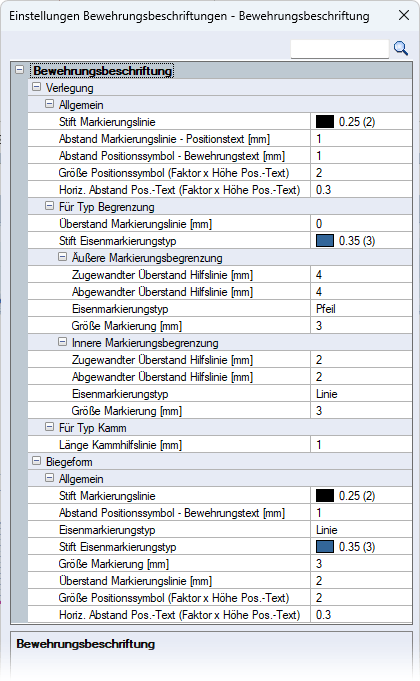Open blue Stift Eisenmarkierungstyp swatch under Biegeform
This screenshot has height=681, width=420.
pos(325,546)
